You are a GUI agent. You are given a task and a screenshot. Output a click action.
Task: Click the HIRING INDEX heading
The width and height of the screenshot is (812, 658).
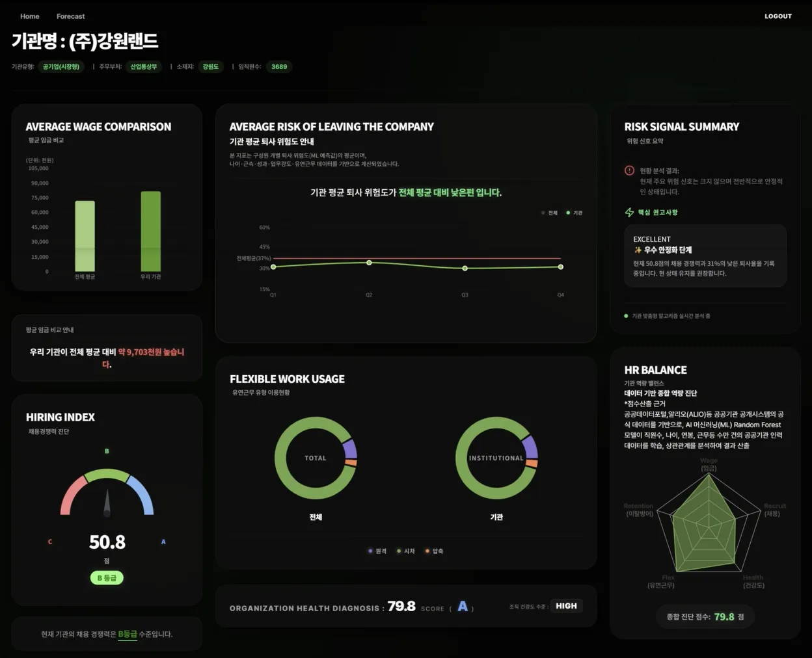[61, 417]
